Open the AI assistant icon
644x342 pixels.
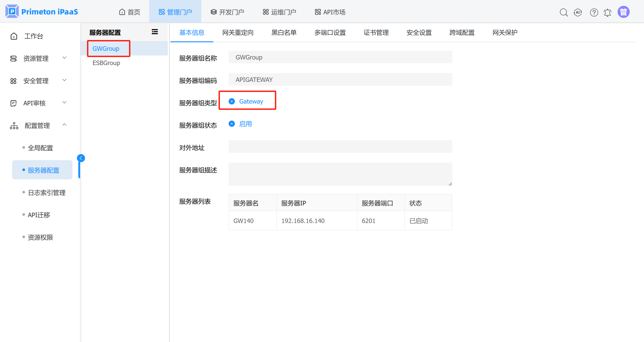pyautogui.click(x=578, y=12)
